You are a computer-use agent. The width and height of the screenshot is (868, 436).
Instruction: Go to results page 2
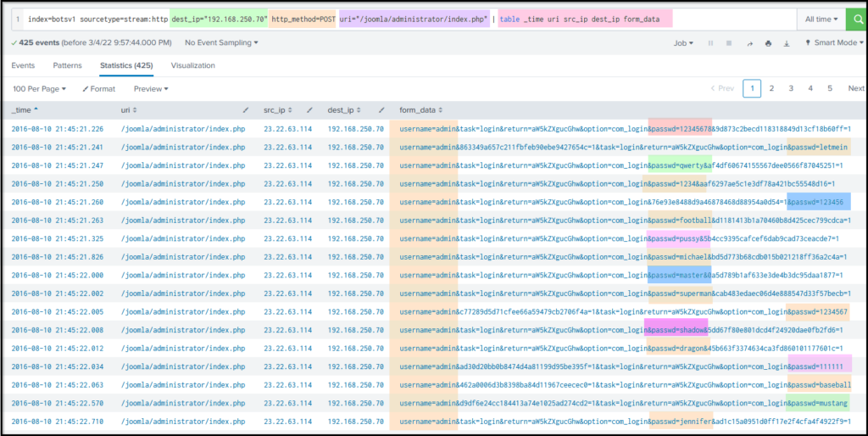click(771, 88)
